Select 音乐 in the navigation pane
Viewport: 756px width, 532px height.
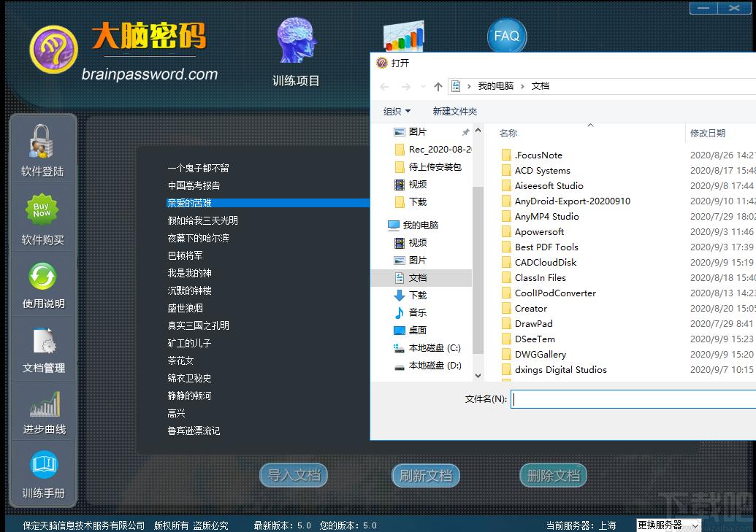418,313
